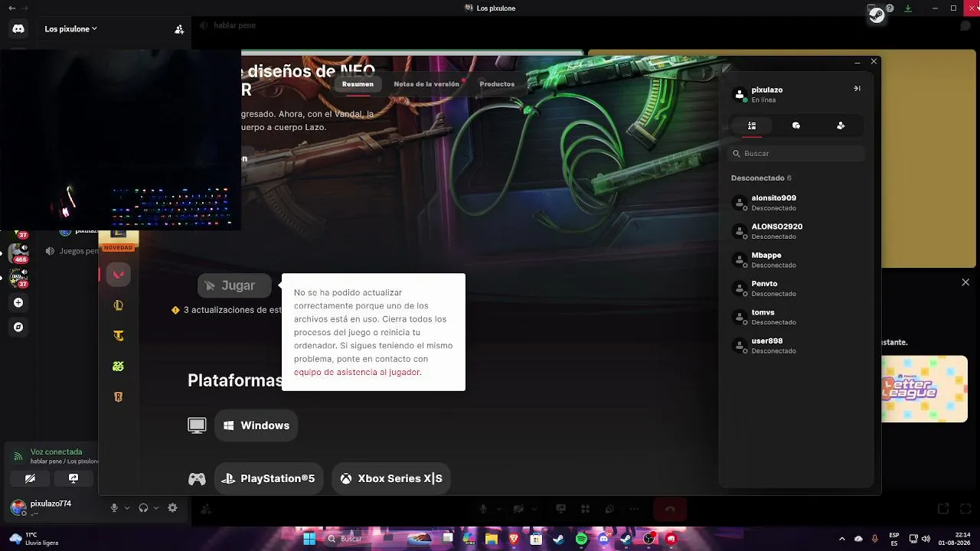This screenshot has height=551, width=980.
Task: Search friends in Riot Buscar field
Action: click(x=796, y=154)
